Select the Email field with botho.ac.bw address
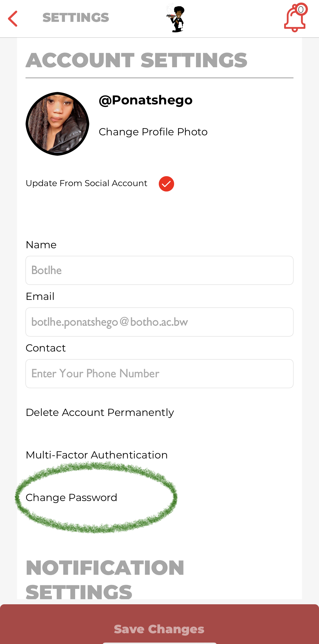 pos(159,322)
